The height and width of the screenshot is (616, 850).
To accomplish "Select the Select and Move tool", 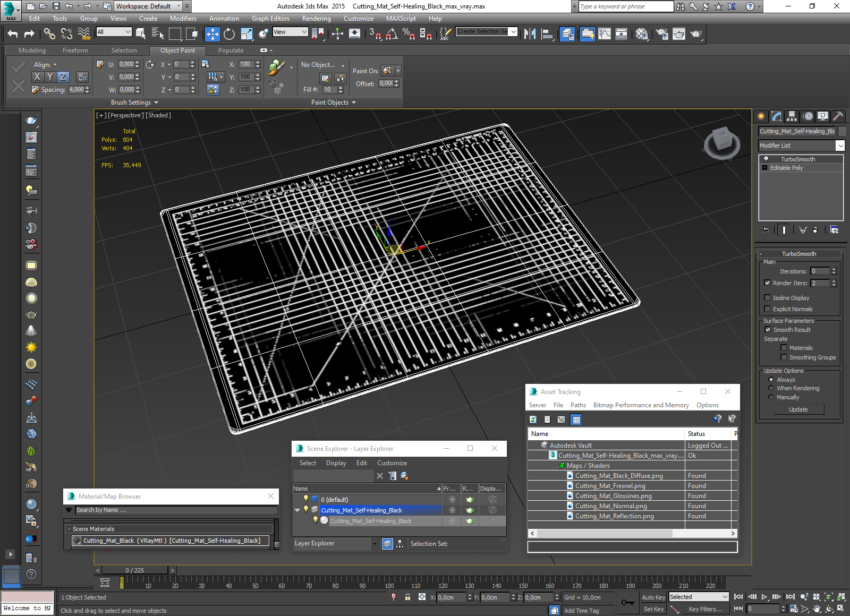I will [212, 34].
